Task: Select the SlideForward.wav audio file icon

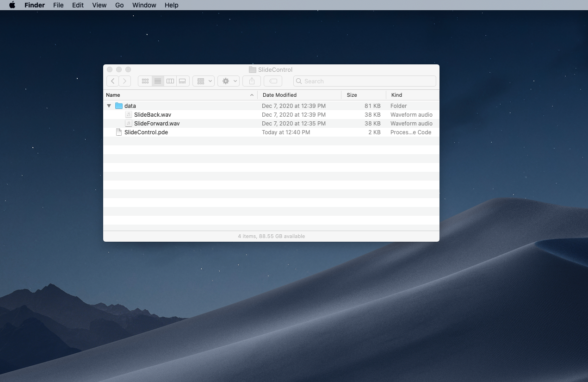Action: (x=129, y=123)
